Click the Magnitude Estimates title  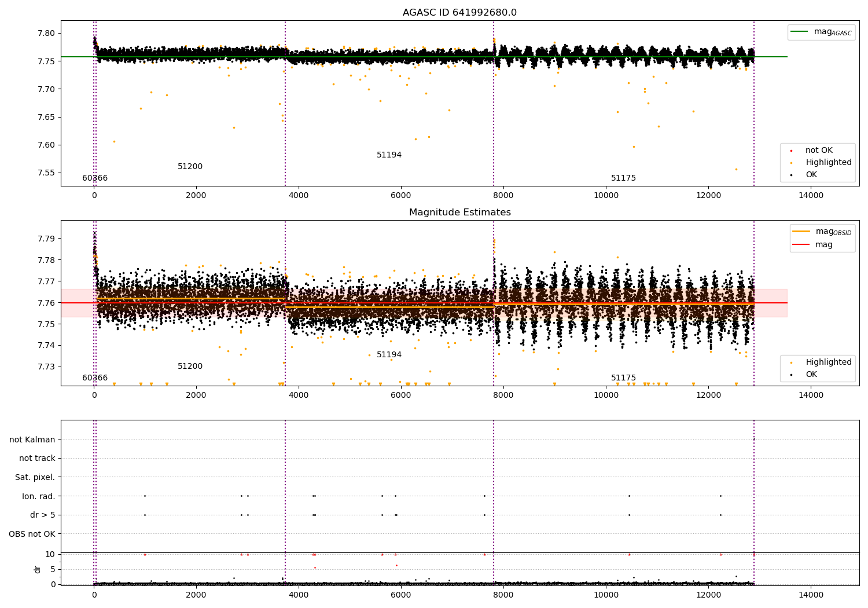[x=459, y=213]
